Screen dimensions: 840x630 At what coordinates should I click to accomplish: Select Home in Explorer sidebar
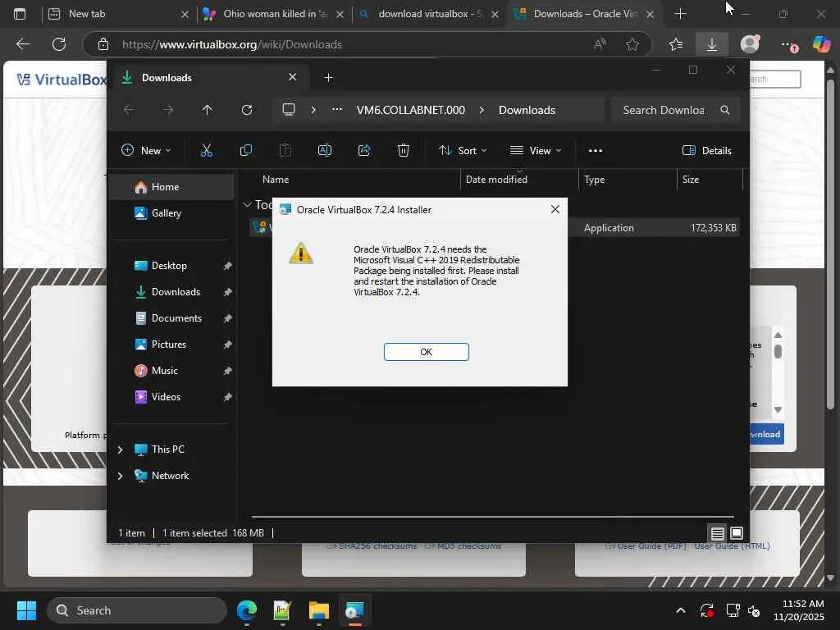click(x=171, y=187)
